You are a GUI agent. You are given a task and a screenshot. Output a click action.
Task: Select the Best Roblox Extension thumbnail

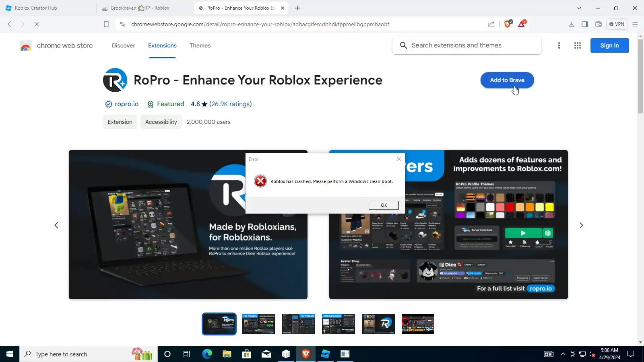point(418,324)
